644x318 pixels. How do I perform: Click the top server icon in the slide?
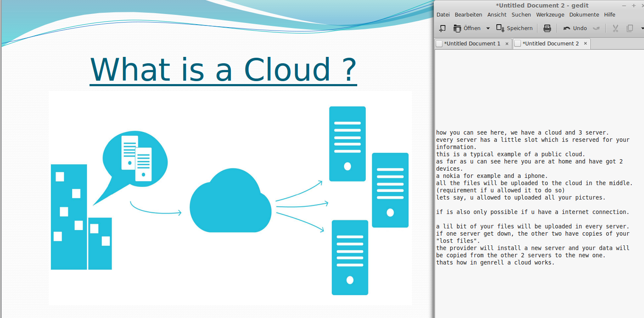(347, 144)
